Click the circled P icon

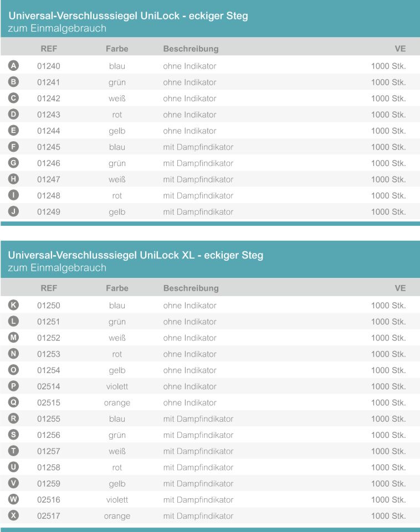pos(13,386)
